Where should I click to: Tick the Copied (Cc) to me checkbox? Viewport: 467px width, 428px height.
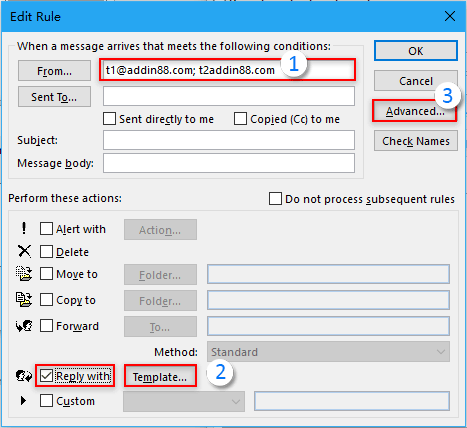click(x=240, y=119)
